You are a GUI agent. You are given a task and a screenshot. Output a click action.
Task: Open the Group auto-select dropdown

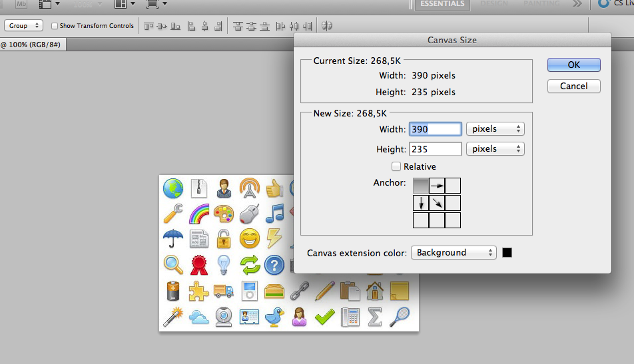pos(24,26)
